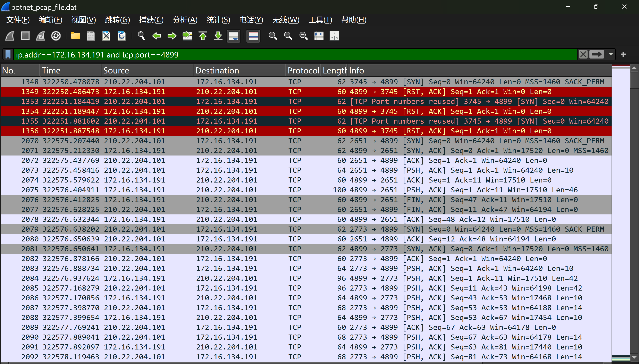Toggle packet list colorization
This screenshot has height=364, width=639.
coord(253,36)
